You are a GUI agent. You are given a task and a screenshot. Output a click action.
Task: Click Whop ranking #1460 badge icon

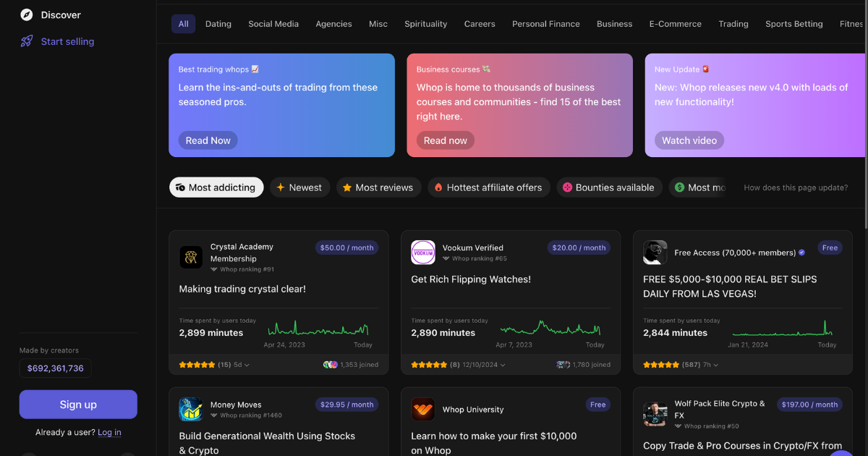(x=214, y=415)
